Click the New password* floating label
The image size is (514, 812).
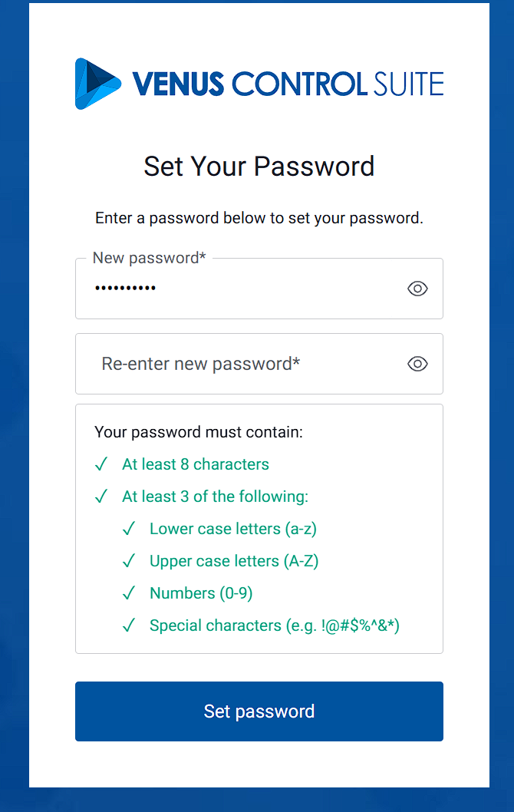tap(149, 258)
